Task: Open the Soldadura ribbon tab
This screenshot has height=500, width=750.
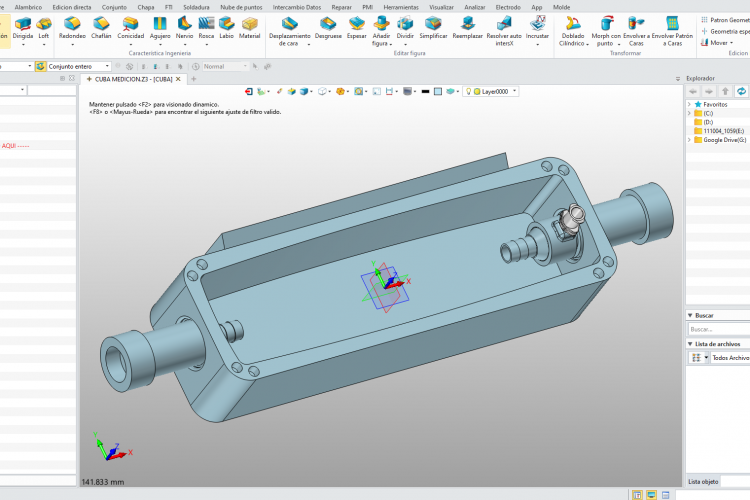Action: point(196,7)
